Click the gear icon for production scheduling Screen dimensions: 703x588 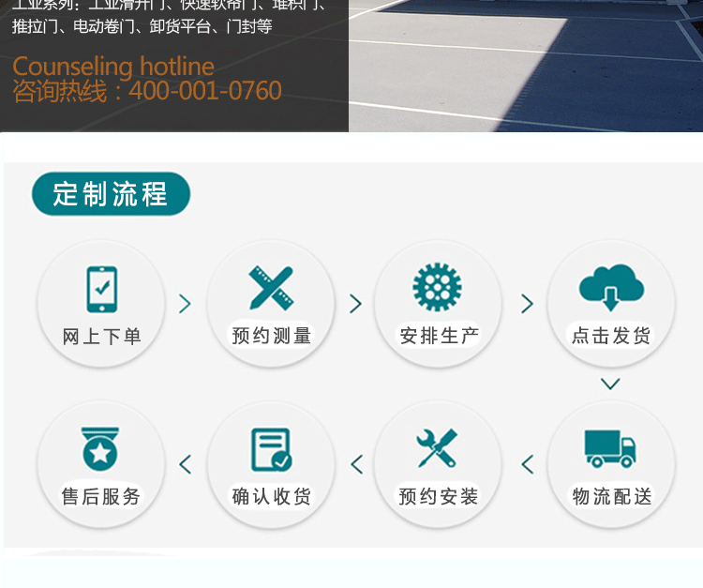437,287
